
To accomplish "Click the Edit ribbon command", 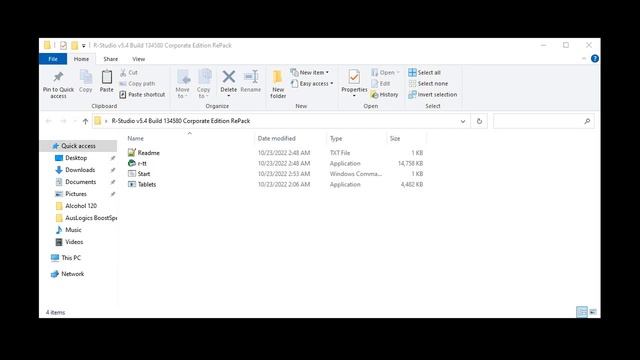I will point(381,83).
